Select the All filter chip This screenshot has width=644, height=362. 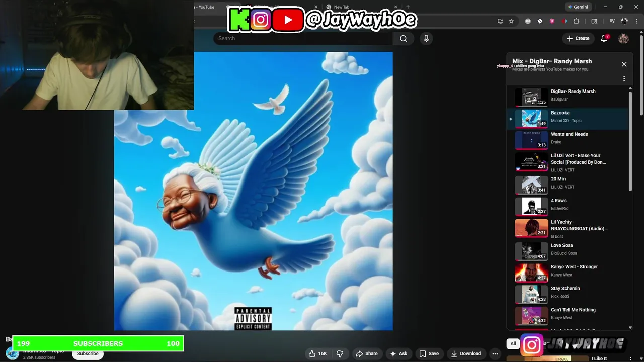point(513,344)
